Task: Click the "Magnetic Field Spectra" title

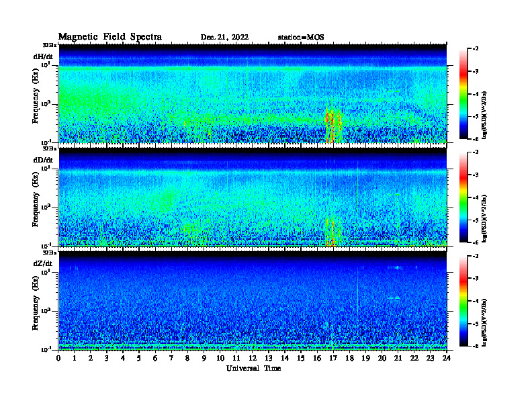Action: click(110, 37)
